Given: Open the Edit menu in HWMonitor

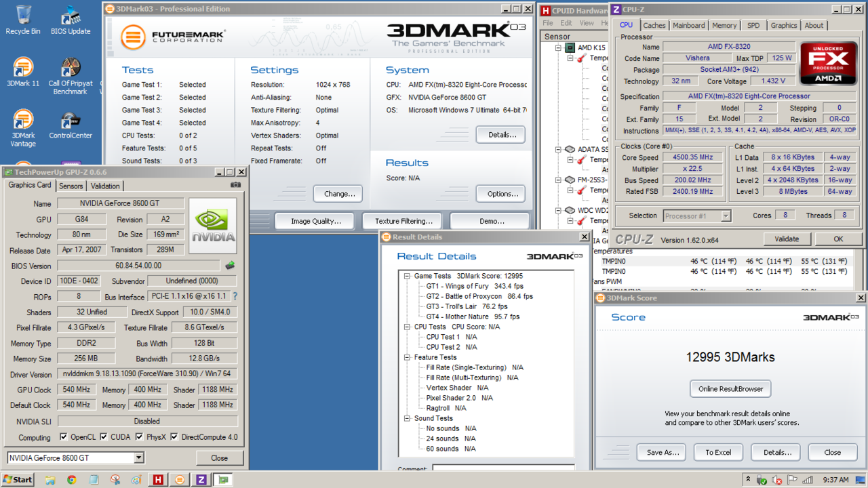Looking at the screenshot, I should tap(567, 23).
